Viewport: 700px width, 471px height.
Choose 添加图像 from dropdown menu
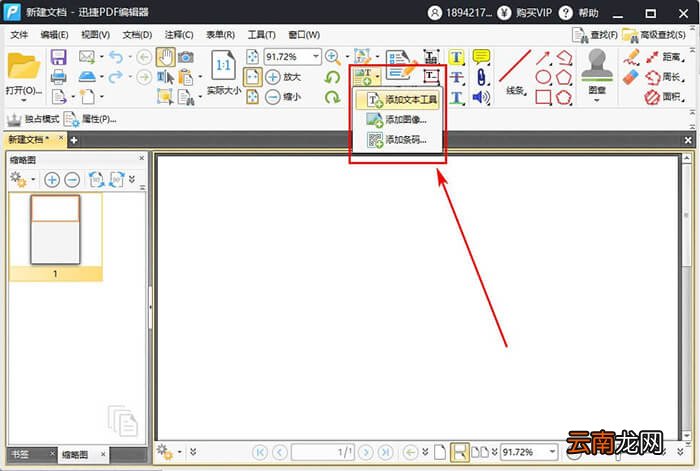point(398,120)
